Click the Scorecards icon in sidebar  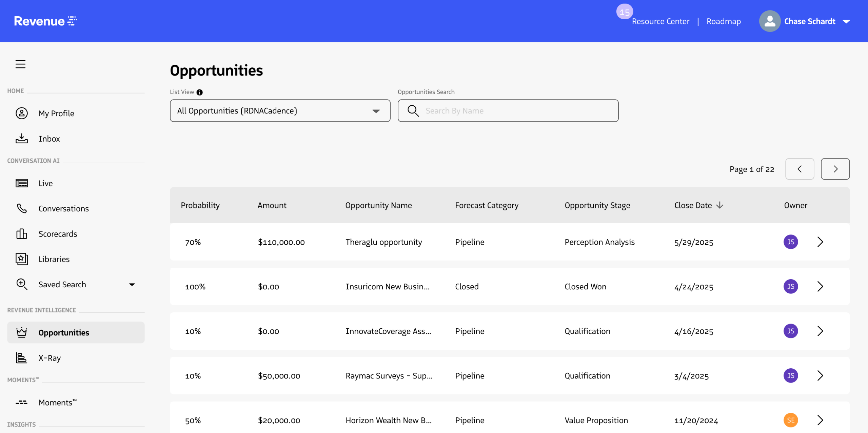coord(22,234)
